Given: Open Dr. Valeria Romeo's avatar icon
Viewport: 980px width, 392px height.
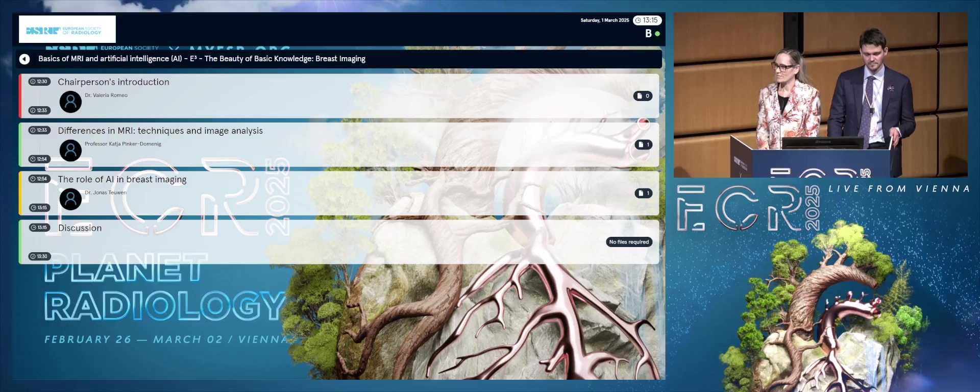Looking at the screenshot, I should click(x=70, y=102).
